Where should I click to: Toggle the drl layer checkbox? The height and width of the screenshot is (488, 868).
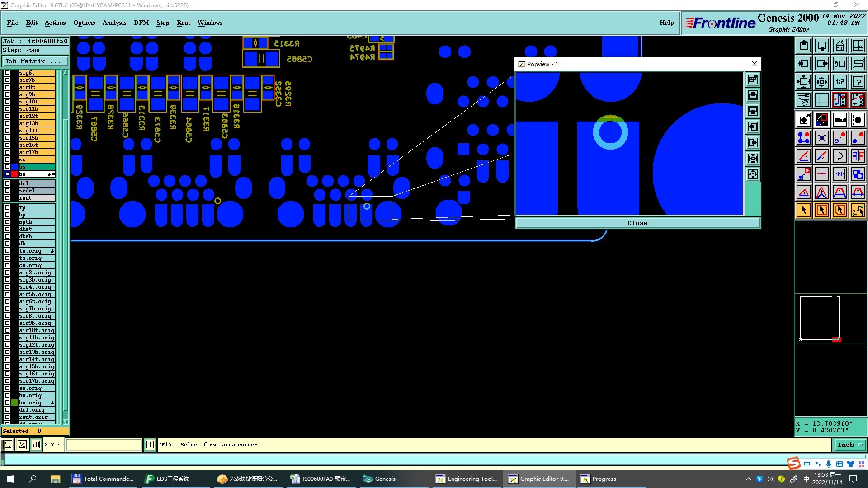pyautogui.click(x=7, y=183)
